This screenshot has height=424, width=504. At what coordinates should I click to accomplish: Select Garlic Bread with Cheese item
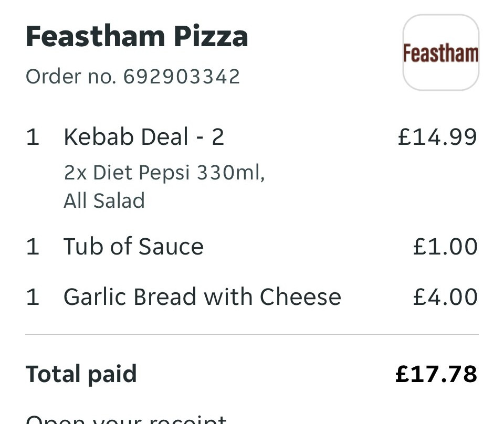(202, 297)
